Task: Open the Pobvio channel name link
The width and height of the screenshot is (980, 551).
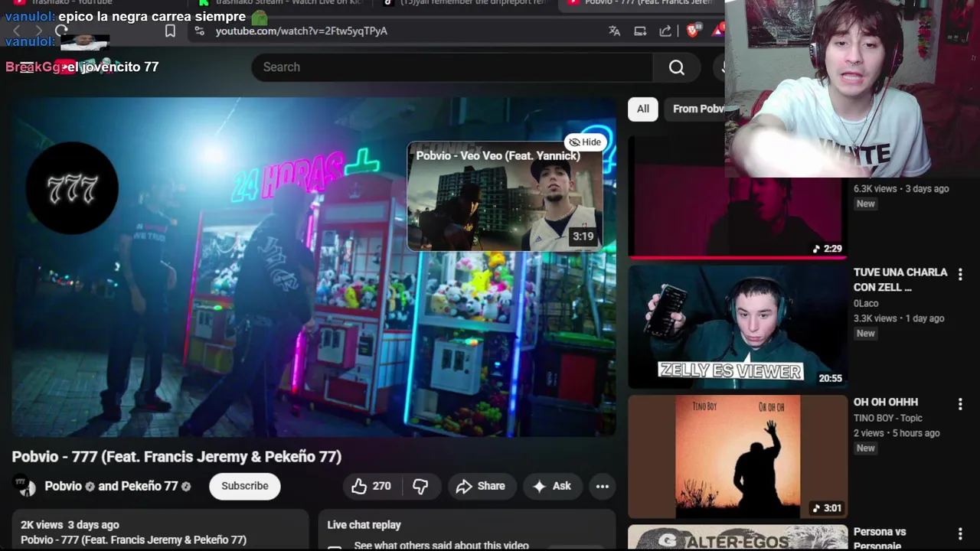Action: (x=63, y=486)
